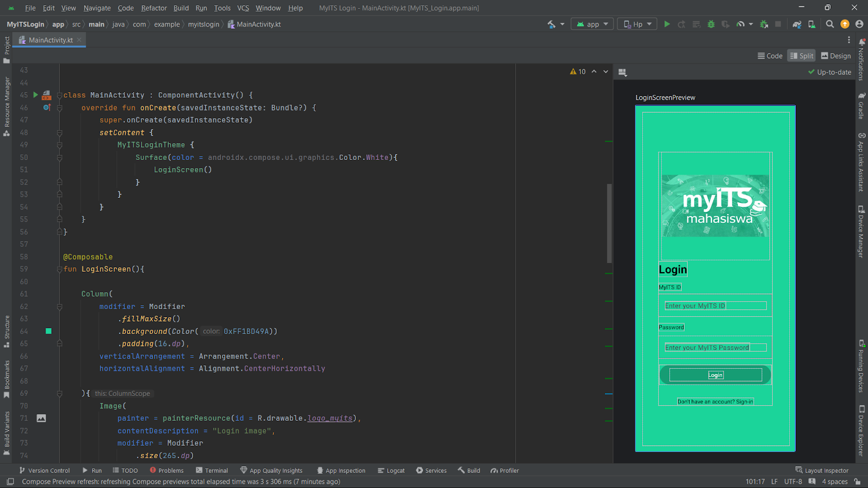
Task: Click the tool windows quick access icon
Action: click(x=10, y=481)
